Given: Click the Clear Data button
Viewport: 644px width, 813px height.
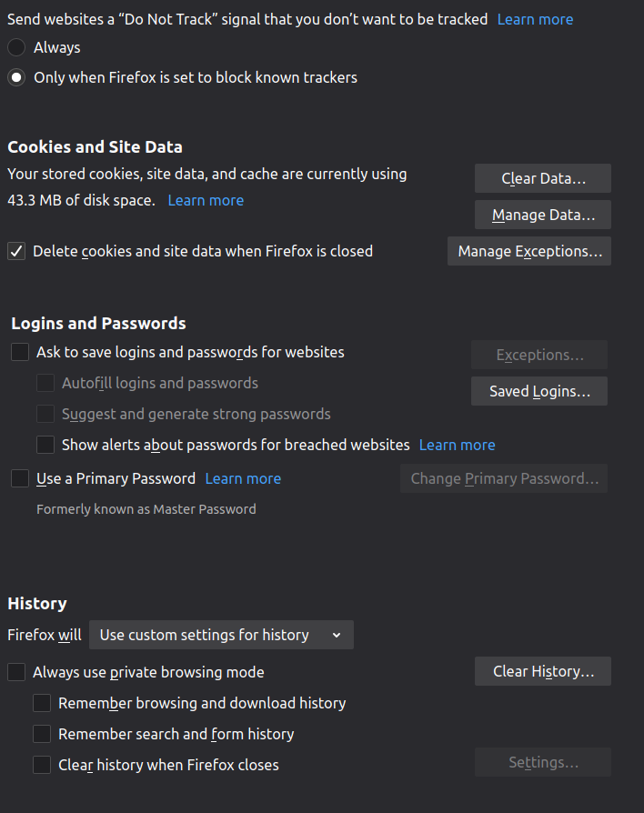Looking at the screenshot, I should coord(543,178).
